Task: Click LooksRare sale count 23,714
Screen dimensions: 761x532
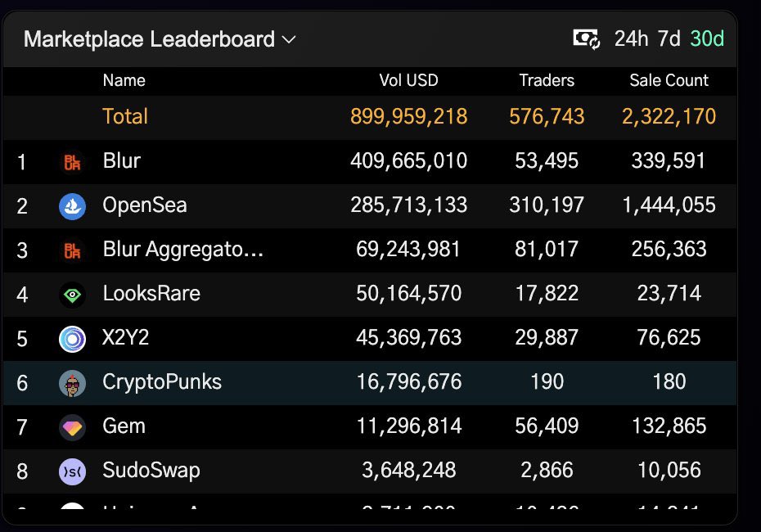Action: pyautogui.click(x=669, y=293)
